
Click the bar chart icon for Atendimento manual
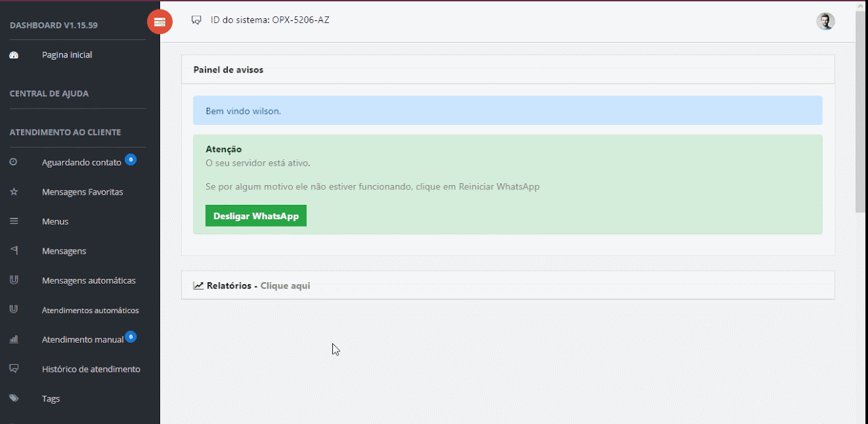click(14, 339)
